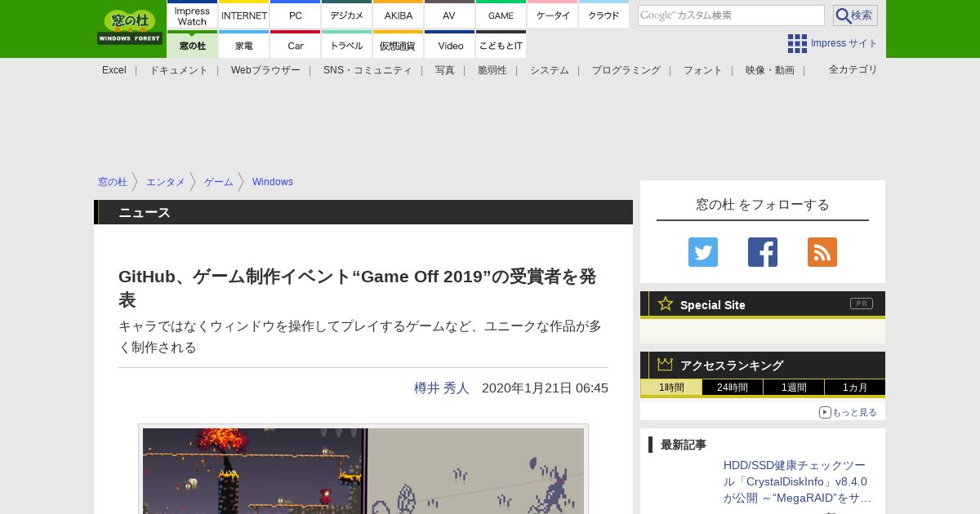Click the アクセスランキング crown icon
The width and height of the screenshot is (980, 514).
[666, 365]
